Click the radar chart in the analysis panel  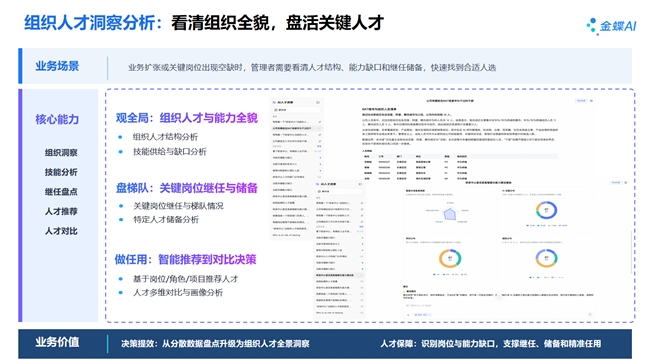point(449,213)
